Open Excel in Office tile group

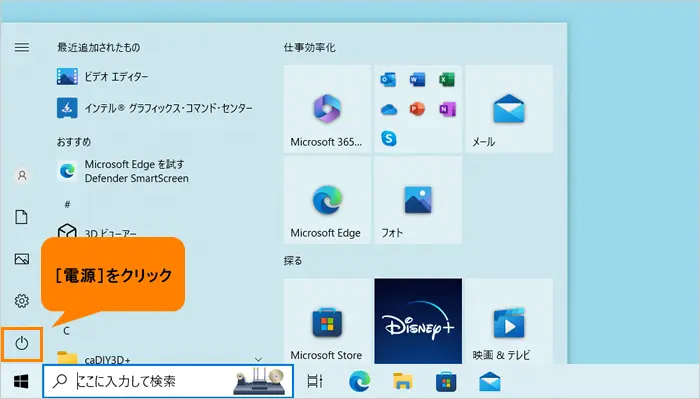coord(446,80)
